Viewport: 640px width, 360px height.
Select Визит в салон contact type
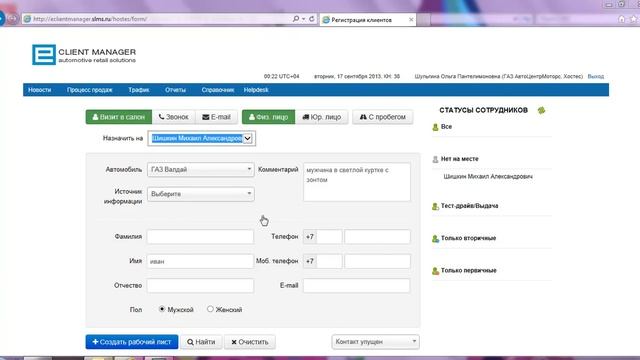(x=119, y=117)
